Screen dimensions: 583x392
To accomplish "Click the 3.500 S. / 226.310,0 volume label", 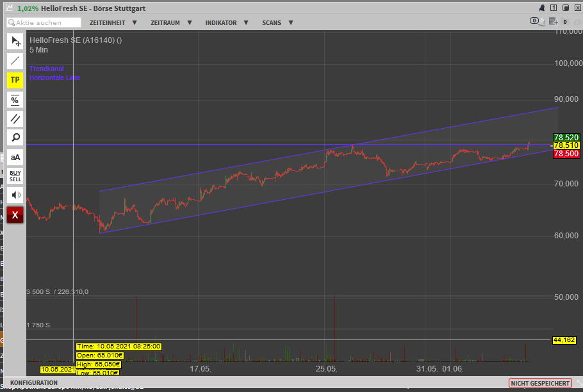I will pos(57,291).
